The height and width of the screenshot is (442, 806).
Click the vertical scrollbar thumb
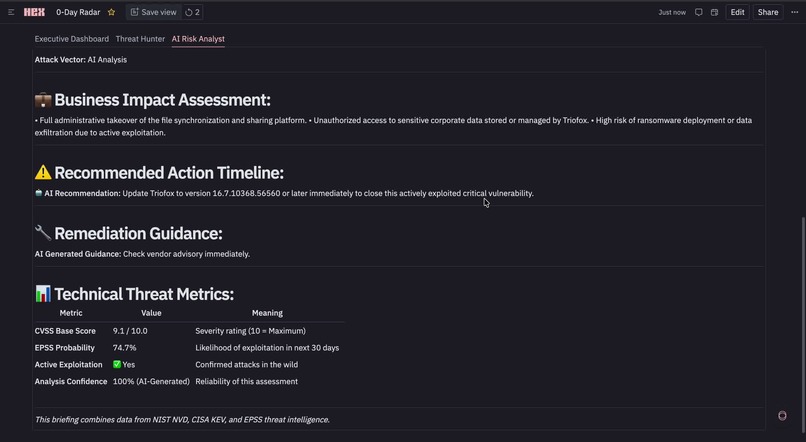803,327
